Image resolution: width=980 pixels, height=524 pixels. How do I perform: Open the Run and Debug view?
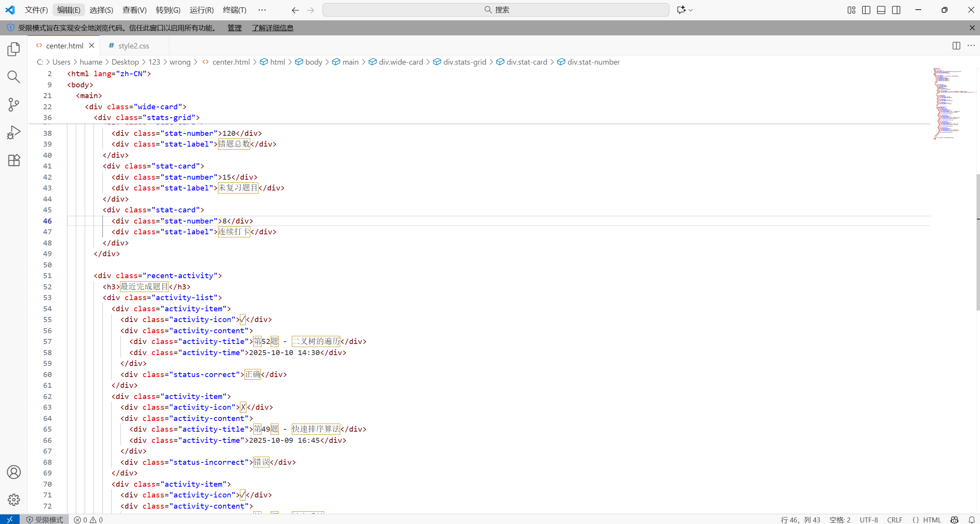coord(14,132)
